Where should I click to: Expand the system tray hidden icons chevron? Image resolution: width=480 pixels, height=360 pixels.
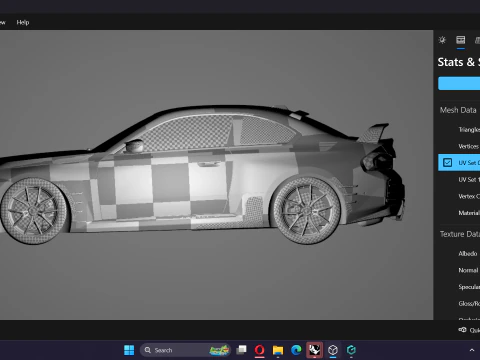tap(472, 350)
